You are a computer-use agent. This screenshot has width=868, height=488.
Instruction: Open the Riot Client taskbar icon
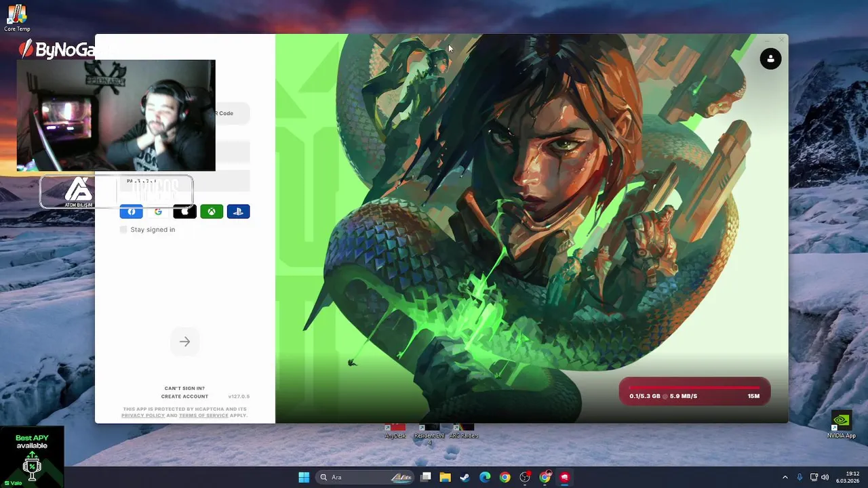(564, 477)
